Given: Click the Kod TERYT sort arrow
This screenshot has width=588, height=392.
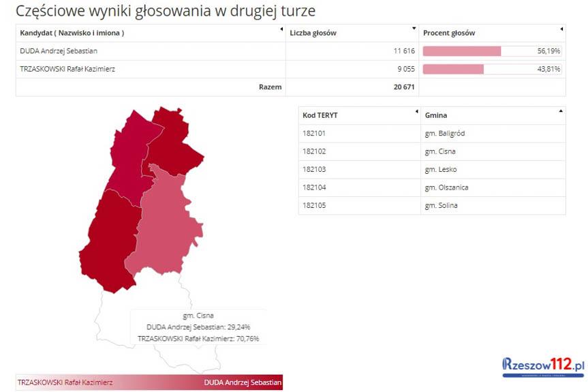Looking at the screenshot, I should coord(416,111).
